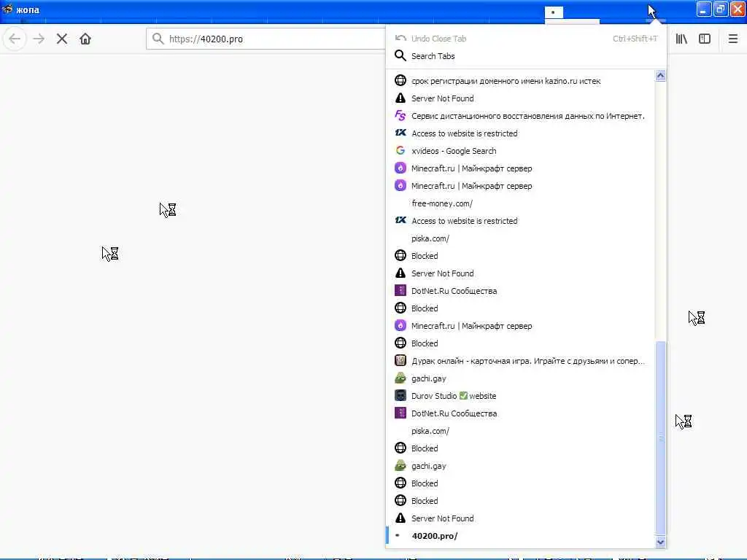Screen dimensions: 747x560
Task: Open the second Blocked tab entry
Action: click(520, 308)
